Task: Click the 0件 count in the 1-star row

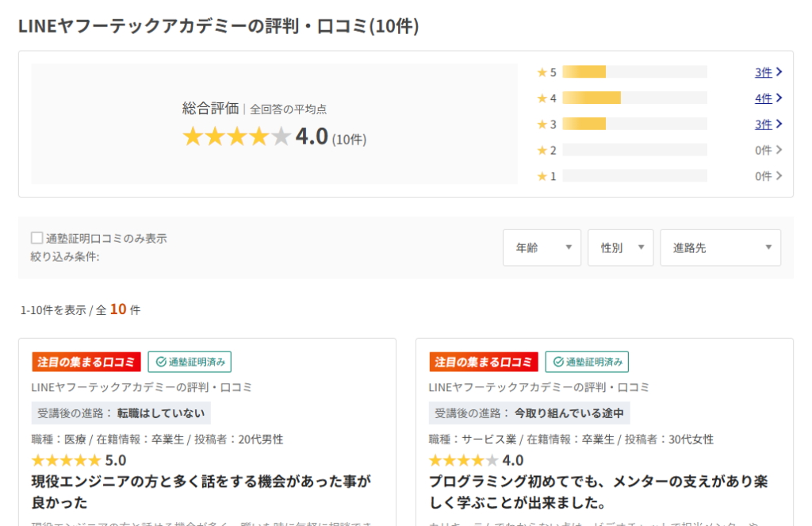Action: [x=764, y=176]
